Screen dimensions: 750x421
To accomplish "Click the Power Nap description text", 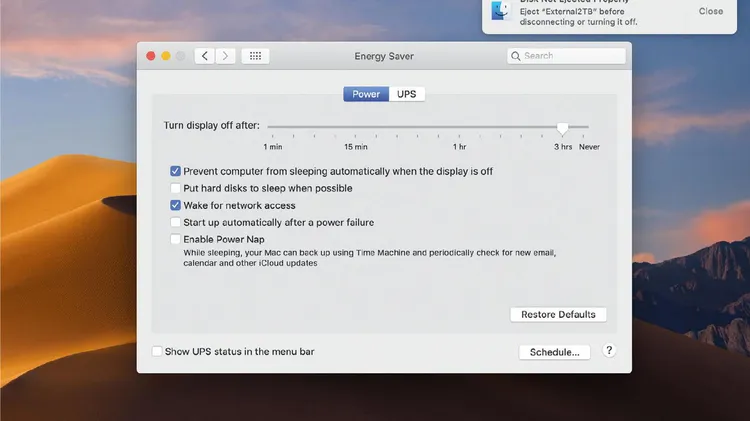I will 369,258.
